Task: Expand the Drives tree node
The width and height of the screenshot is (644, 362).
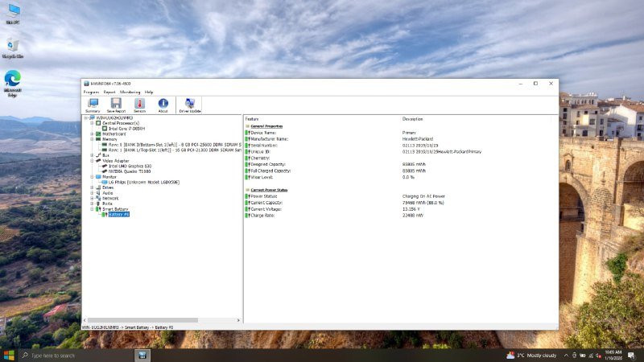Action: (92, 187)
